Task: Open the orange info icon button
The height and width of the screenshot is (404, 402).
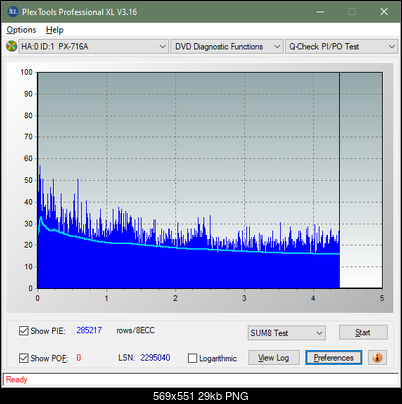Action: coord(377,358)
